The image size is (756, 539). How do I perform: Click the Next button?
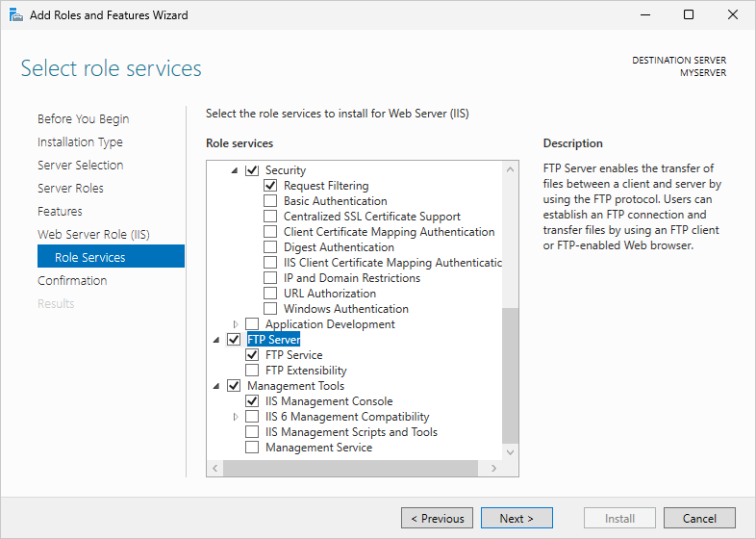pos(517,518)
